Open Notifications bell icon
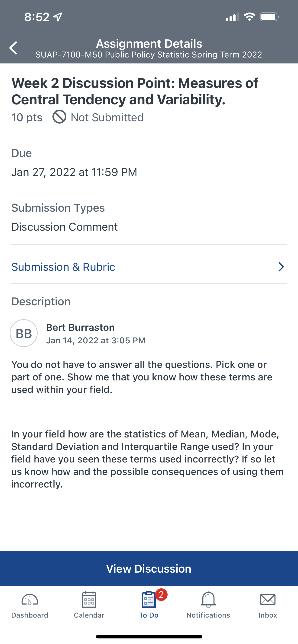Screen dimensions: 298x644 (x=208, y=599)
